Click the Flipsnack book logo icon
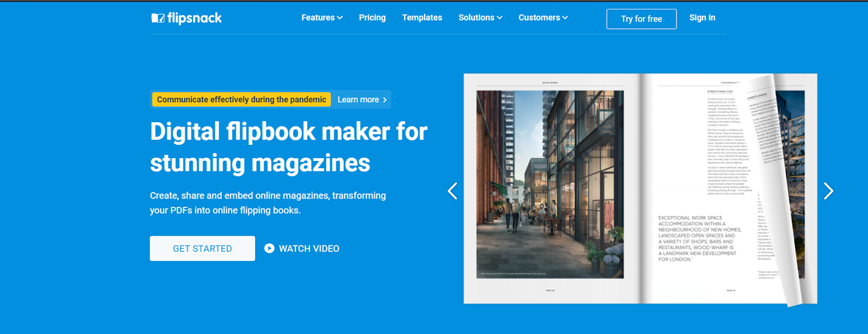 [158, 18]
